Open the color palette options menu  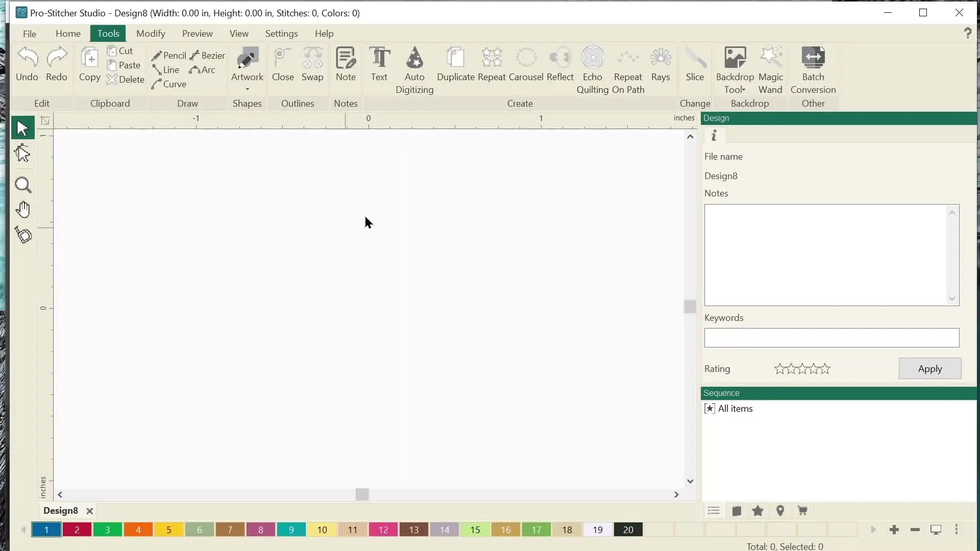(957, 530)
